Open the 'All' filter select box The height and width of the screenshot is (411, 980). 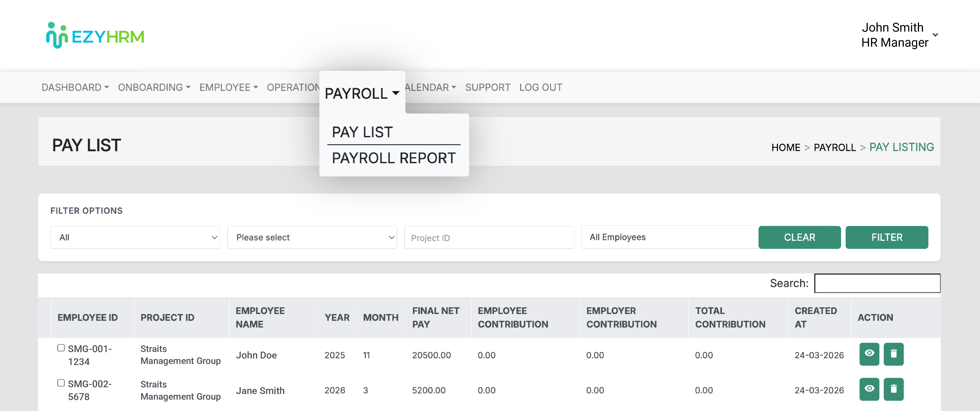point(135,238)
